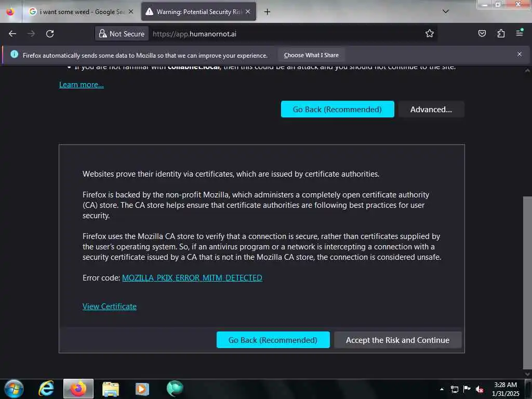
Task: Click the upper Go Back (Recommended) button
Action: pos(337,109)
